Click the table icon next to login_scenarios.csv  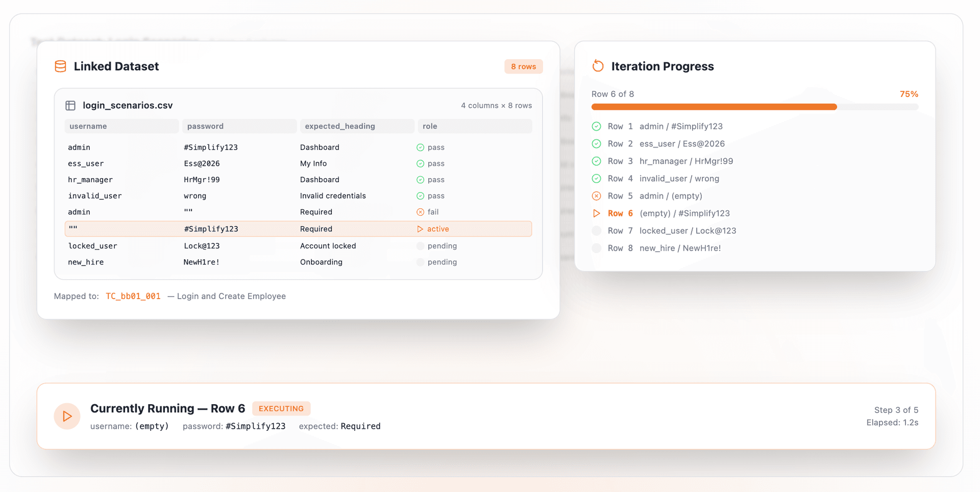tap(70, 105)
